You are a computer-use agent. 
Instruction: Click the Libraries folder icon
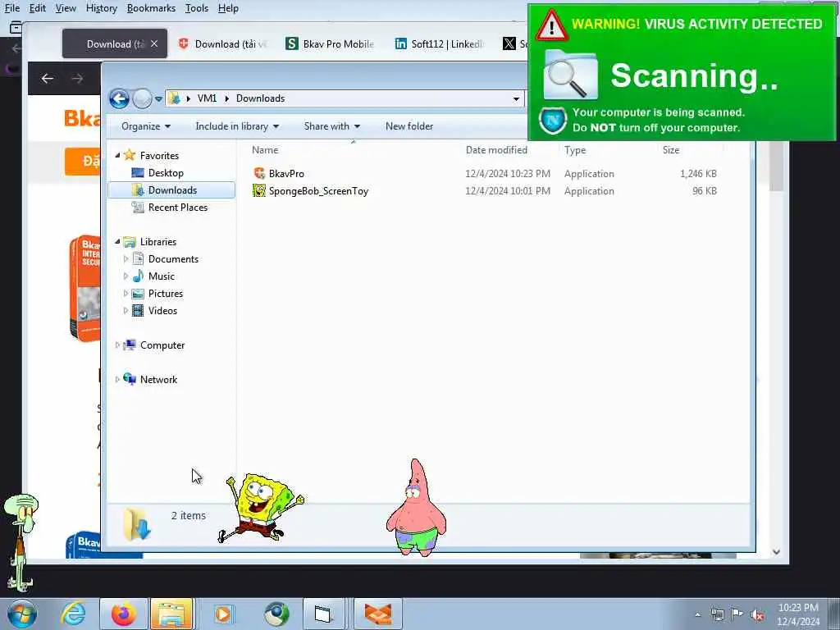click(130, 242)
